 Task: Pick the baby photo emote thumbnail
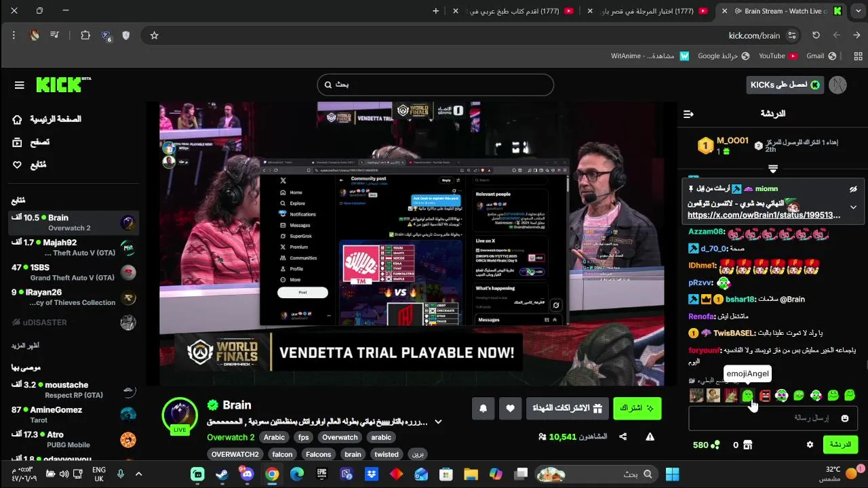pyautogui.click(x=713, y=395)
